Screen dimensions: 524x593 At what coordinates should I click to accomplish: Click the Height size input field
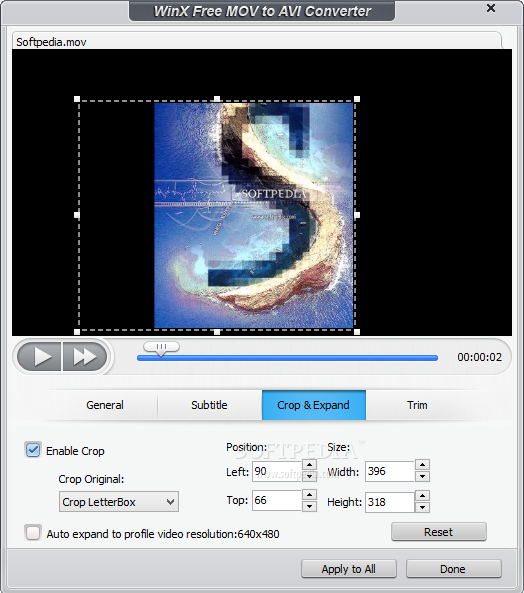click(x=390, y=502)
